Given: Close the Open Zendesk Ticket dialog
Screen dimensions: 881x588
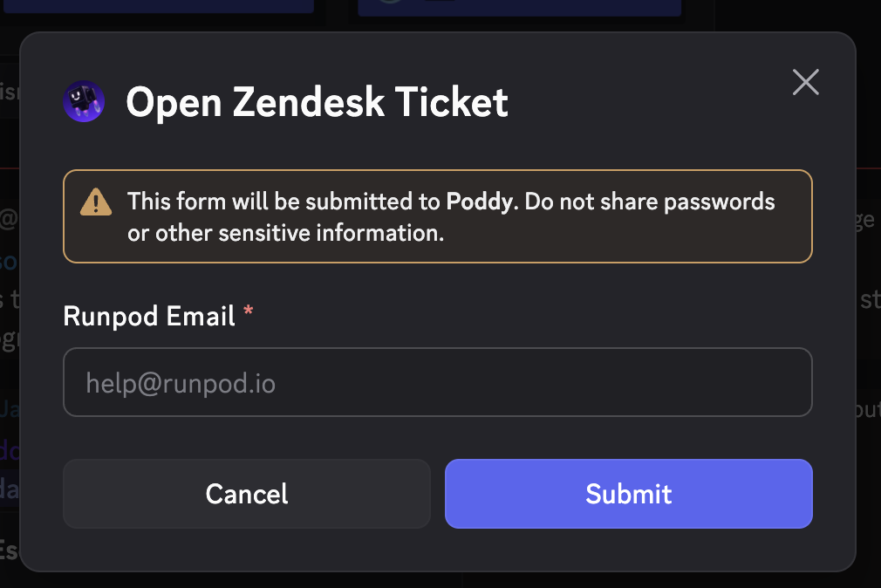Looking at the screenshot, I should point(805,82).
